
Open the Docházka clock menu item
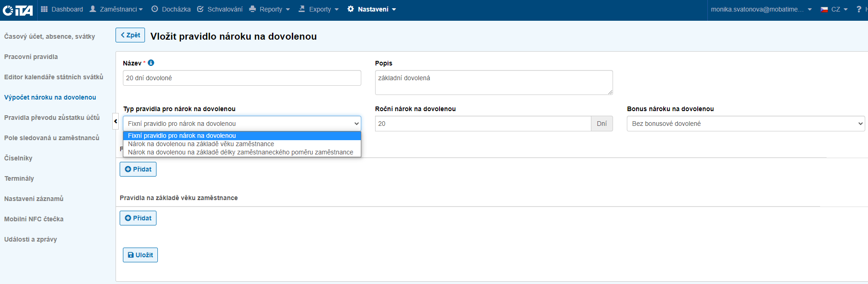pos(171,9)
